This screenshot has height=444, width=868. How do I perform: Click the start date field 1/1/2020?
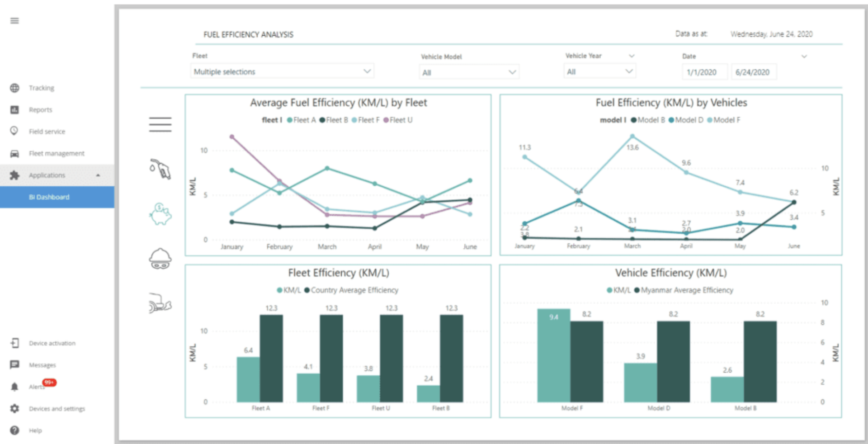pos(705,72)
